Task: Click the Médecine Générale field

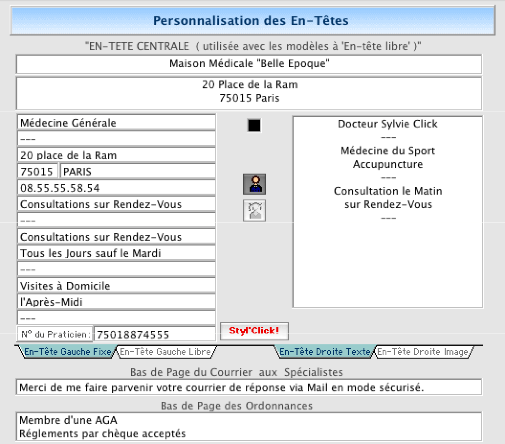Action: [x=116, y=123]
